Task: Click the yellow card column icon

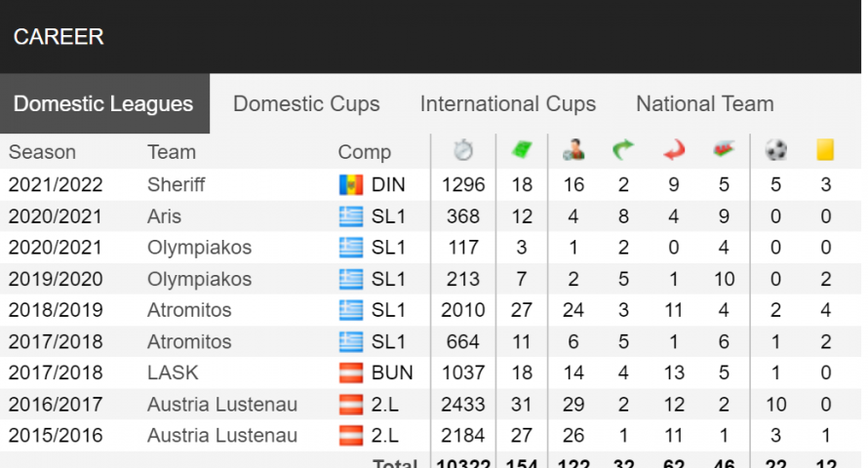Action: pos(825,150)
